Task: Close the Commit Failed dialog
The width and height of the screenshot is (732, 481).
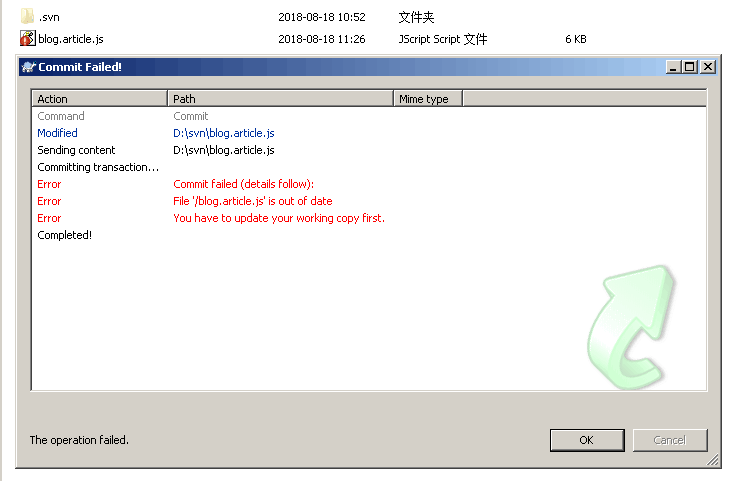Action: pyautogui.click(x=708, y=67)
